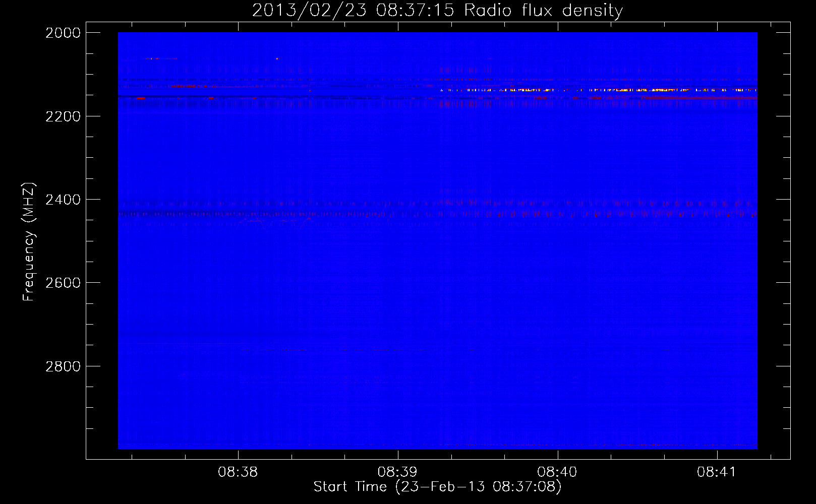
Task: Click the 'Start Time (23-Feb-13 08:37:08)' label
Action: pos(437,487)
